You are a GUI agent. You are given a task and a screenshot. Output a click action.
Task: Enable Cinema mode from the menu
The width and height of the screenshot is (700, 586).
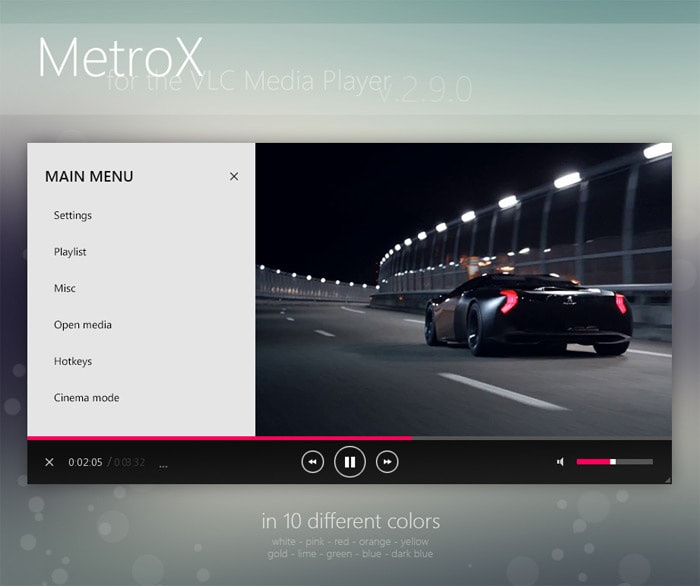click(86, 398)
